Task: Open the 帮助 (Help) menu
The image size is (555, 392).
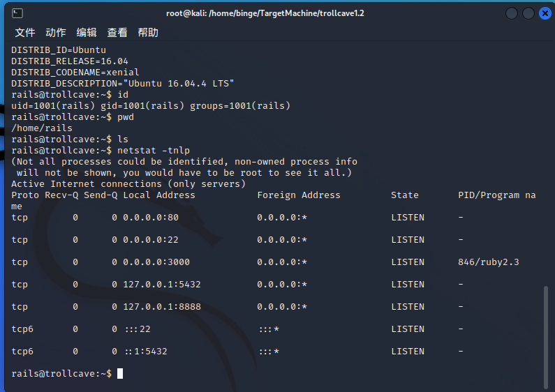Action: [148, 33]
